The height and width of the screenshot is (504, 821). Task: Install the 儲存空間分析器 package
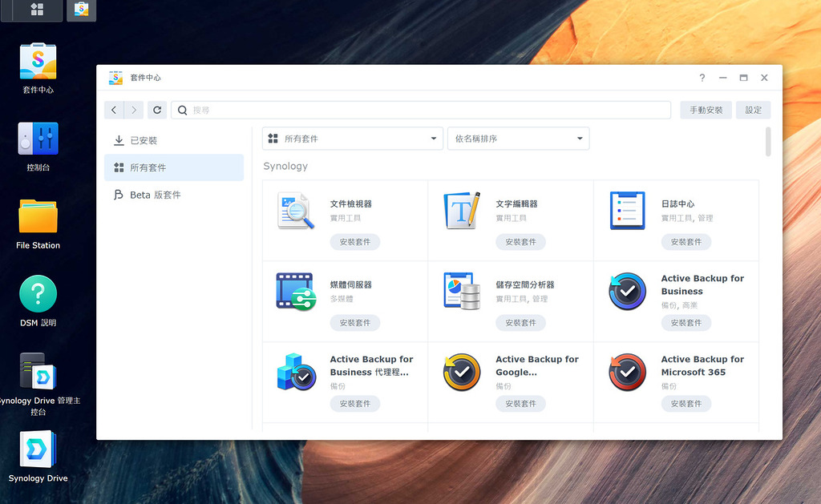[520, 323]
